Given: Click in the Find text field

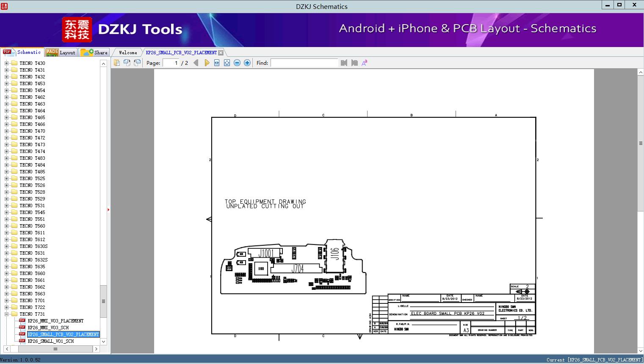Looking at the screenshot, I should [x=304, y=63].
